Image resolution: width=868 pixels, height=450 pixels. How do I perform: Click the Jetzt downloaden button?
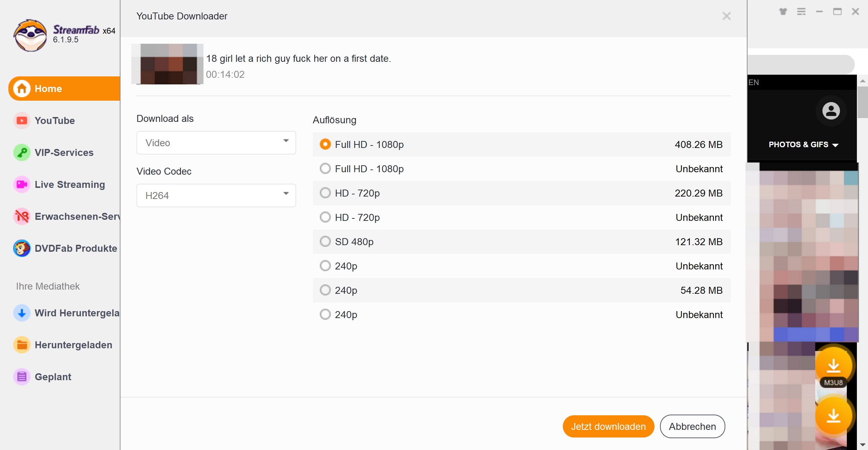point(608,426)
